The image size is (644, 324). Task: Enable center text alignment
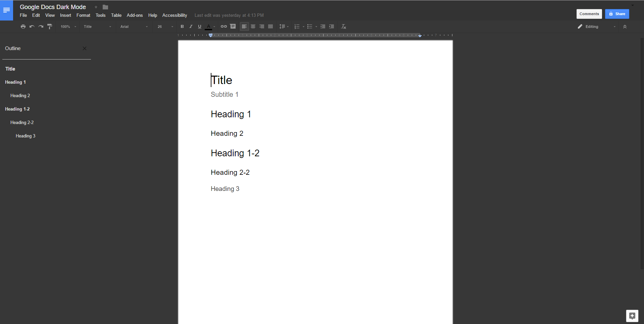(253, 27)
